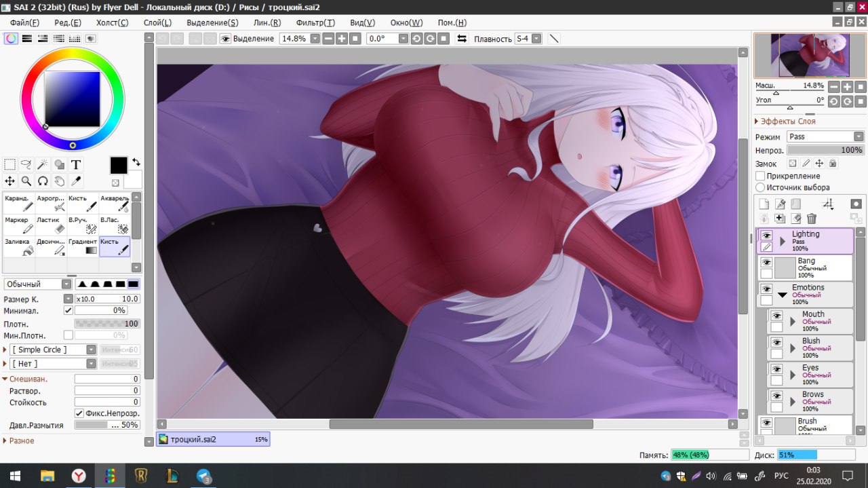Screen dimensions: 868x488
Task: Enable the Прикрепление clipping checkbox
Action: pos(760,176)
